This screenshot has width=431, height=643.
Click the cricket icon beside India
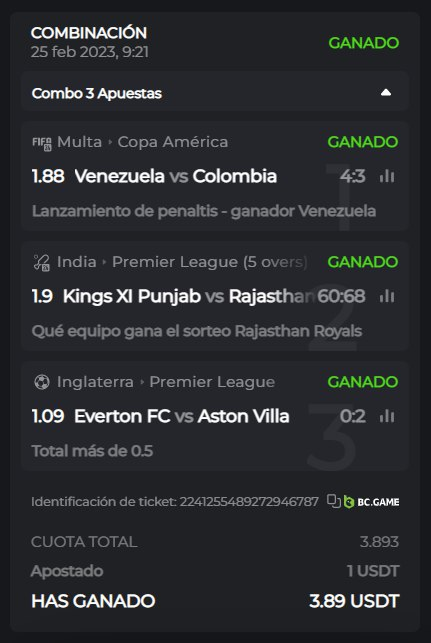pos(42,262)
